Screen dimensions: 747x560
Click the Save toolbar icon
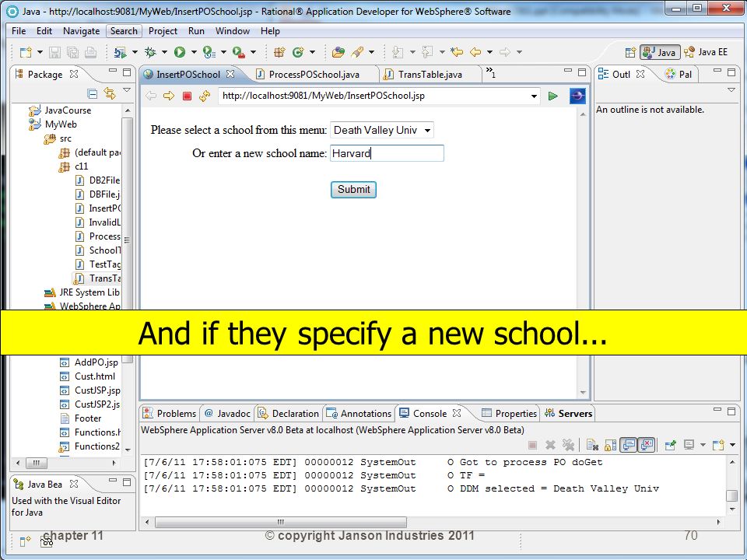coord(54,52)
